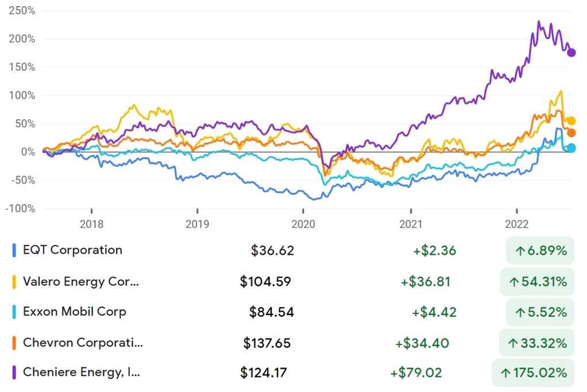Click the yellow Valero endpoint dot
This screenshot has height=392, width=587.
pyautogui.click(x=571, y=121)
